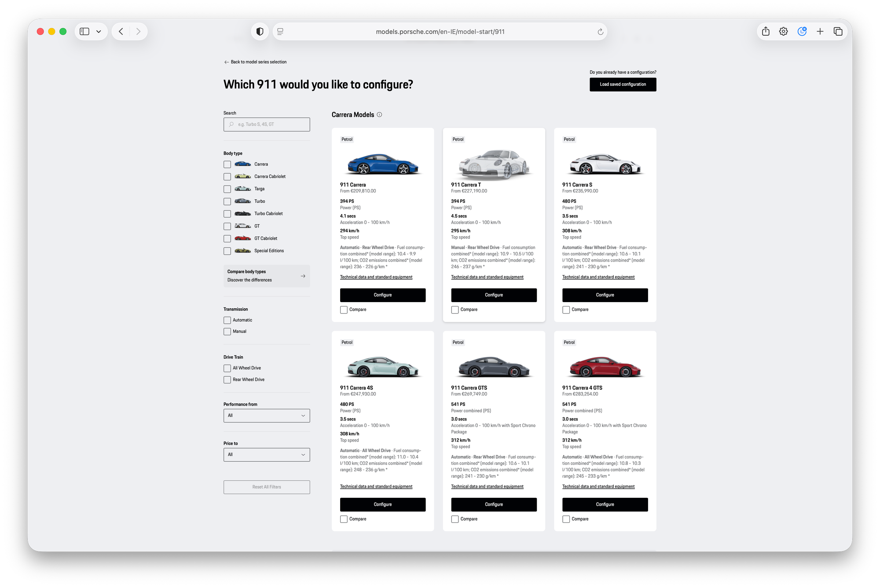880x588 pixels.
Task: Click the info icon beside Carrera Models
Action: (379, 115)
